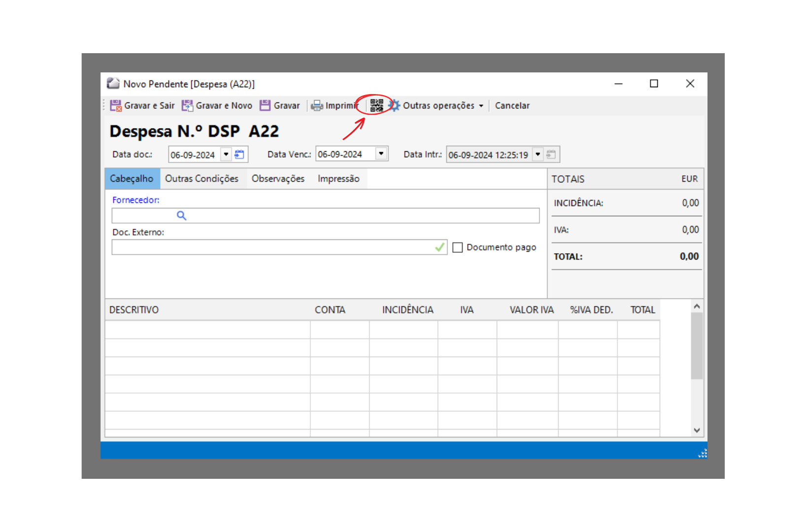Click green checkmark in Doc. Externo field
Image resolution: width=808 pixels, height=532 pixels.
tap(439, 247)
